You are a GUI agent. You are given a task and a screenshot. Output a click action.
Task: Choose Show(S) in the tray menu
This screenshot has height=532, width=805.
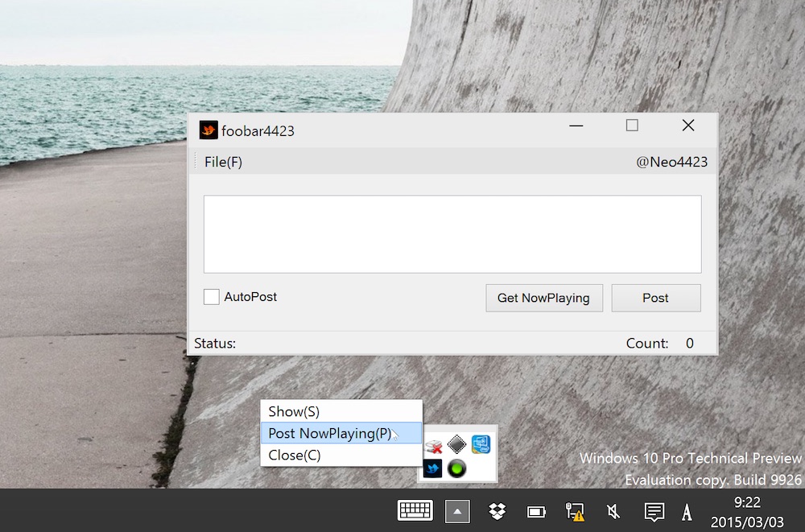coord(294,411)
